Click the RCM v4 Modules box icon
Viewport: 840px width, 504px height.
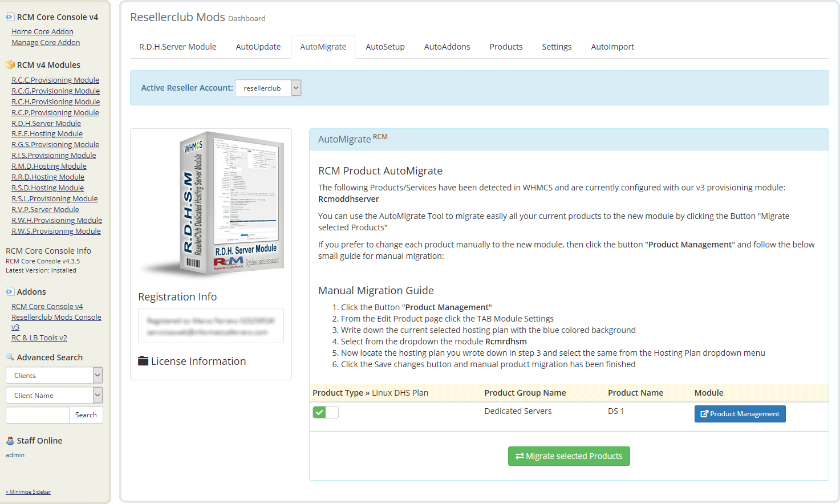pos(10,65)
